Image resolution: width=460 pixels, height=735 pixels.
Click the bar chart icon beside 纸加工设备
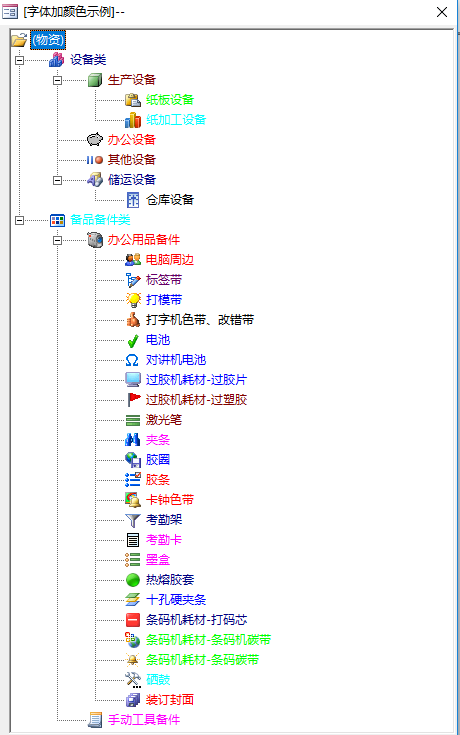point(133,120)
